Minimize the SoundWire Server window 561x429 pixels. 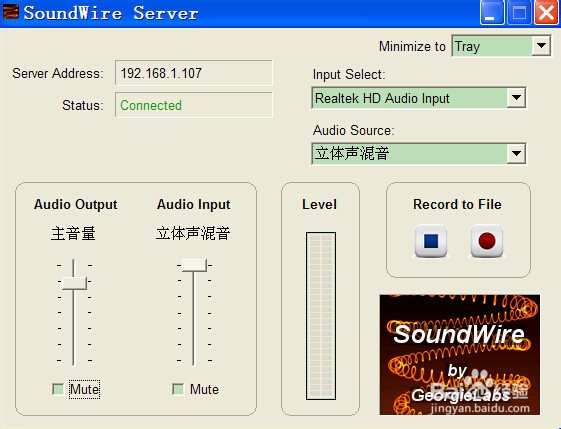point(492,13)
